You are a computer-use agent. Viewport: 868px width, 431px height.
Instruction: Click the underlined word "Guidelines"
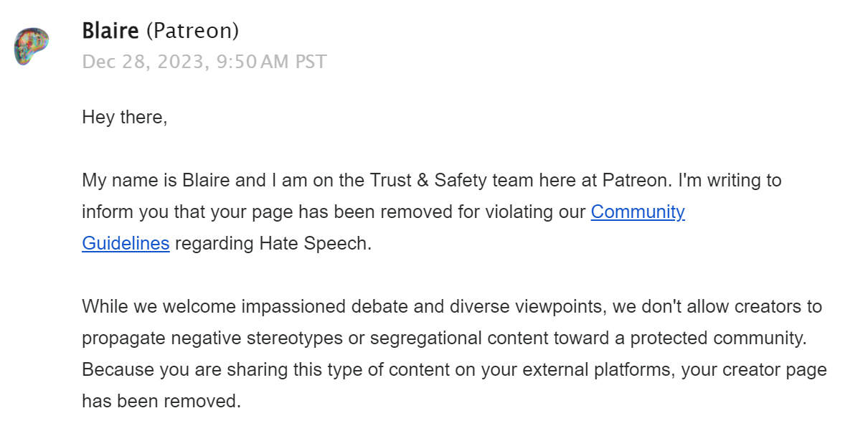click(126, 244)
